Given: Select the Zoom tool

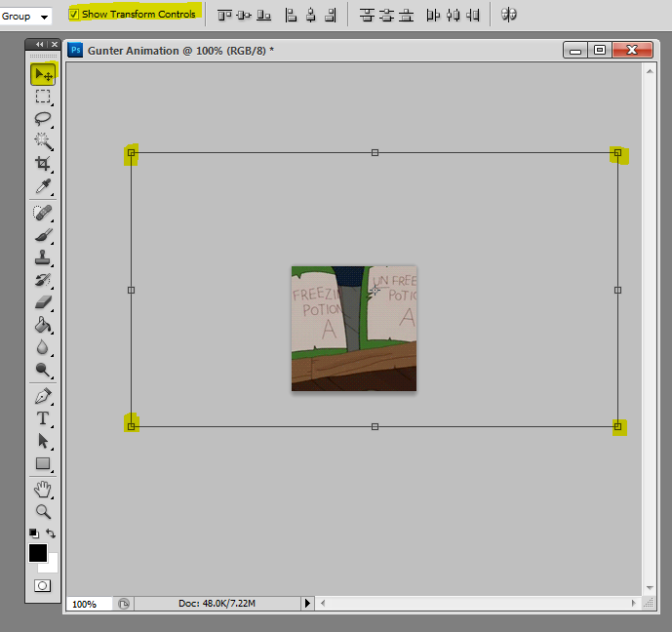Looking at the screenshot, I should [43, 512].
